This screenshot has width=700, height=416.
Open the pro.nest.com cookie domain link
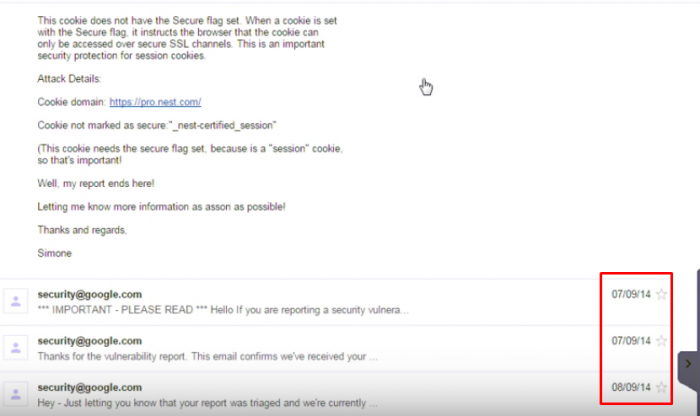click(x=155, y=102)
